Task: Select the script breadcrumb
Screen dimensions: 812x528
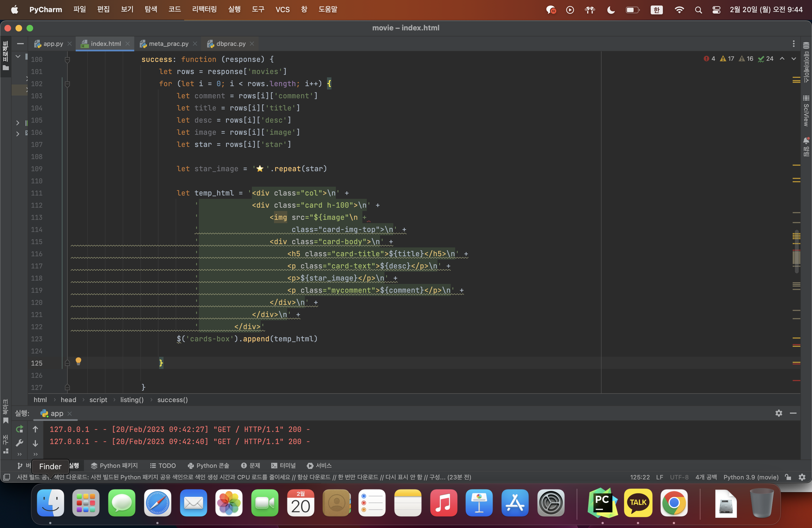Action: click(98, 400)
